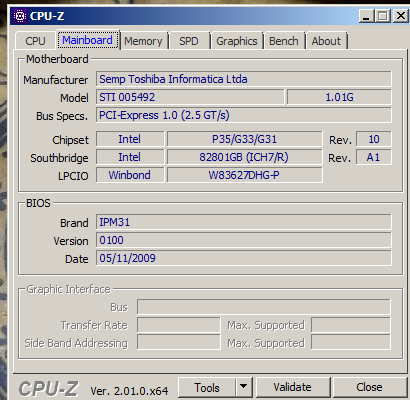
Task: Open the Memory tab
Action: (143, 41)
